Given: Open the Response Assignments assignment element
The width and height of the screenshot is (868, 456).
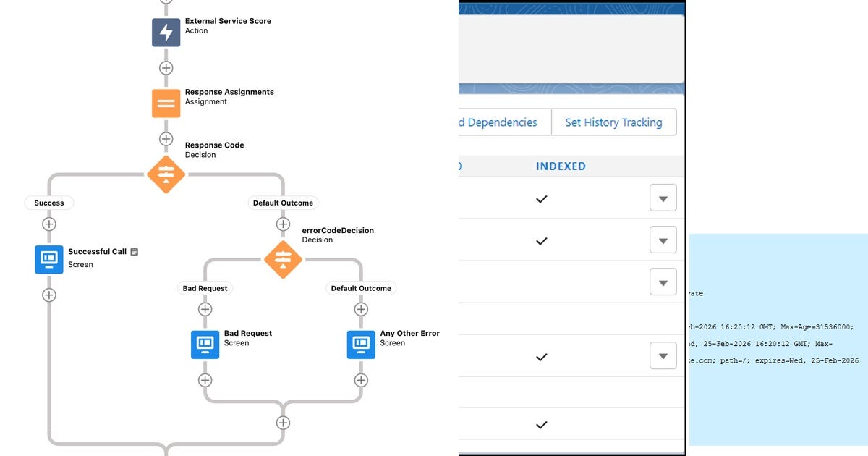Looking at the screenshot, I should 166,103.
